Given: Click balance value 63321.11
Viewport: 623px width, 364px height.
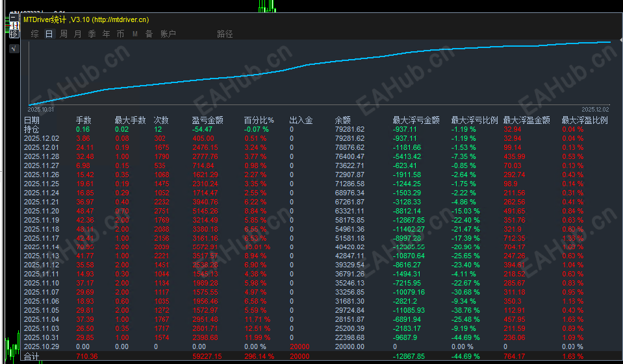Looking at the screenshot, I should (x=350, y=211).
